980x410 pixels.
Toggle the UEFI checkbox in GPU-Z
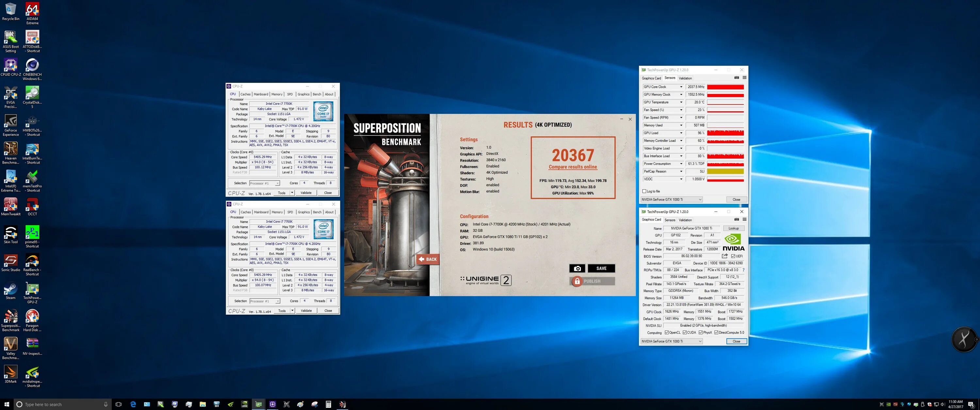click(x=733, y=256)
